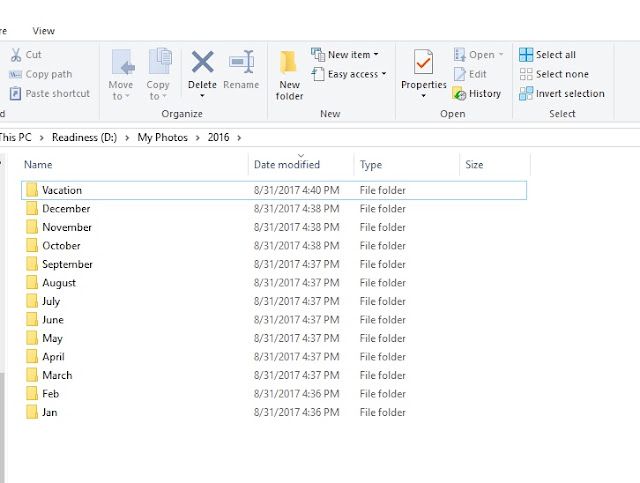
Task: Click the Paste shortcut icon
Action: coord(16,93)
